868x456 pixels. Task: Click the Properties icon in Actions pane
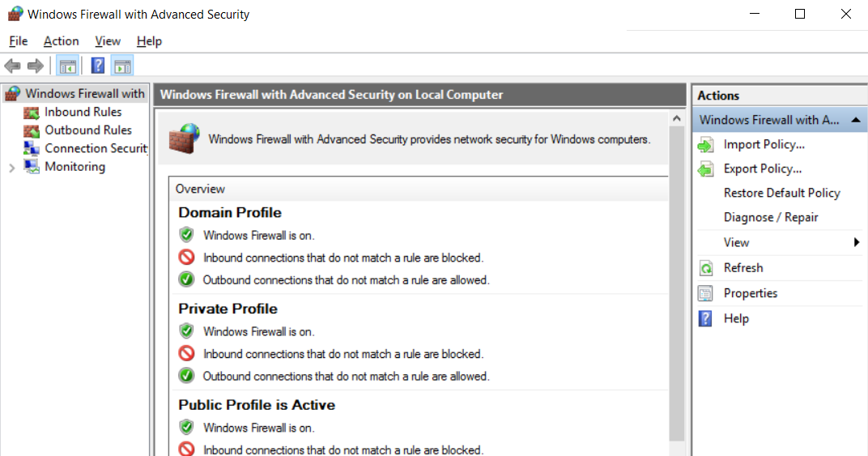706,293
